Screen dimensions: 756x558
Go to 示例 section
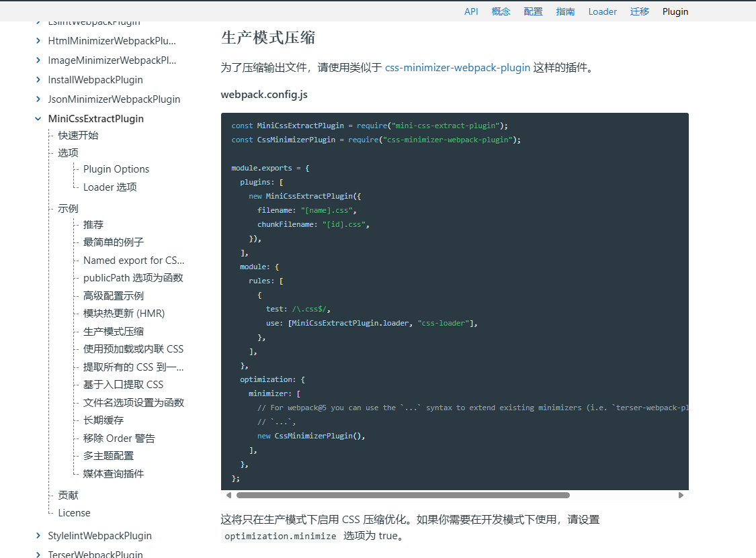coord(68,209)
